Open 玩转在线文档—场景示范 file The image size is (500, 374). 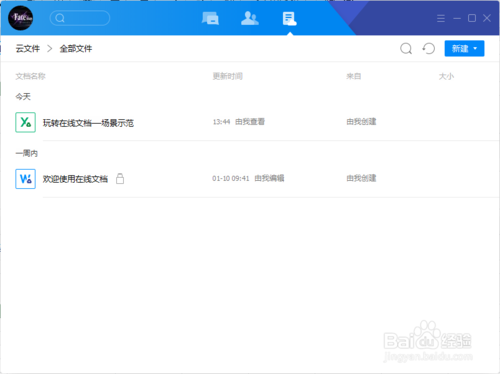point(88,123)
